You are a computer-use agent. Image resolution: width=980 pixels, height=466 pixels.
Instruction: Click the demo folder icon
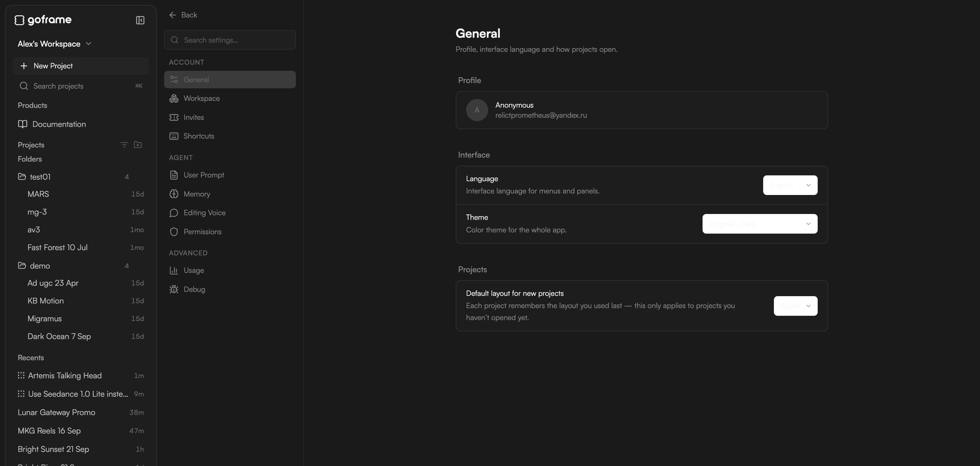click(22, 265)
